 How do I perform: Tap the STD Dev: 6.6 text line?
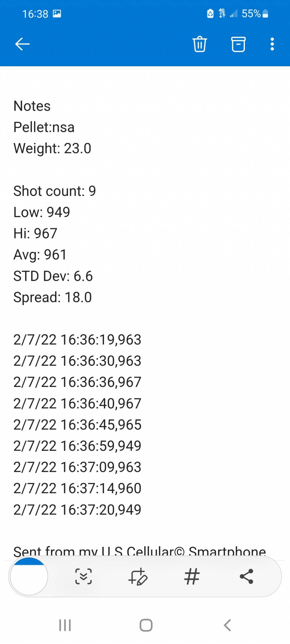[53, 276]
